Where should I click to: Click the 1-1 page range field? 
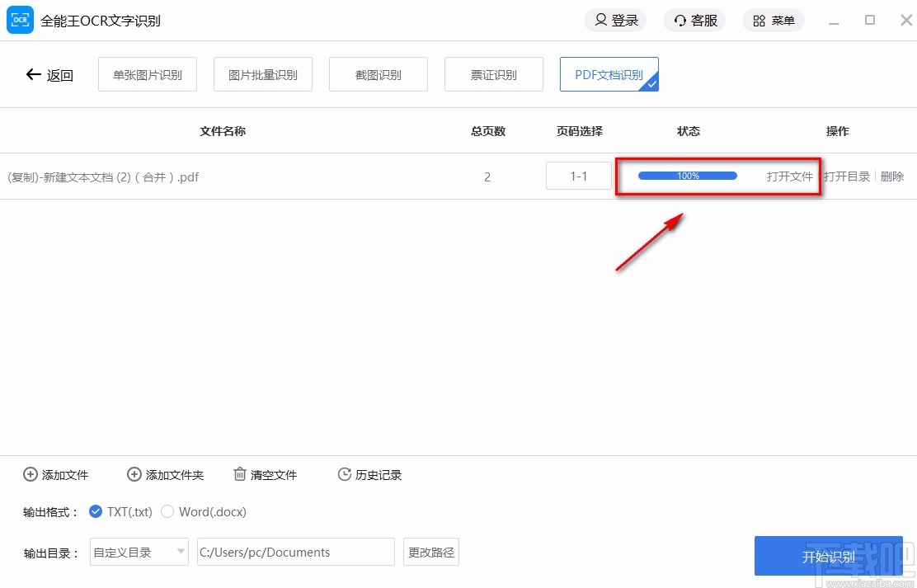(x=578, y=175)
